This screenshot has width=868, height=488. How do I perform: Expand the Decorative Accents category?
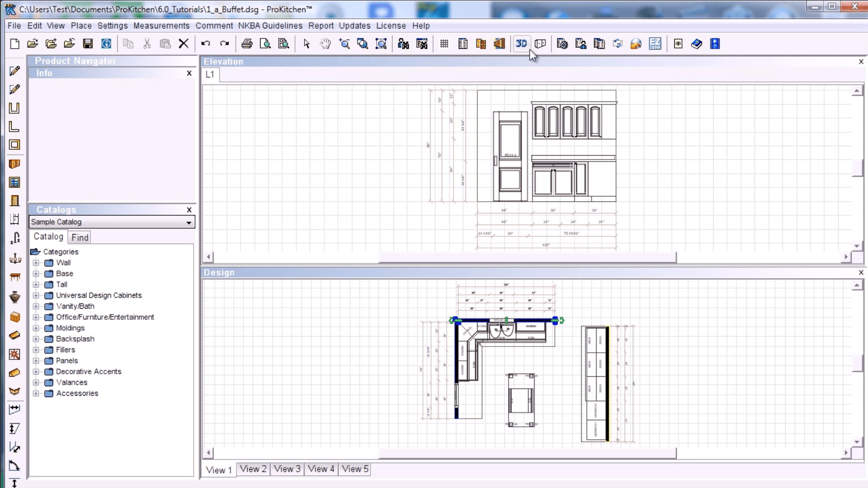pyautogui.click(x=36, y=371)
